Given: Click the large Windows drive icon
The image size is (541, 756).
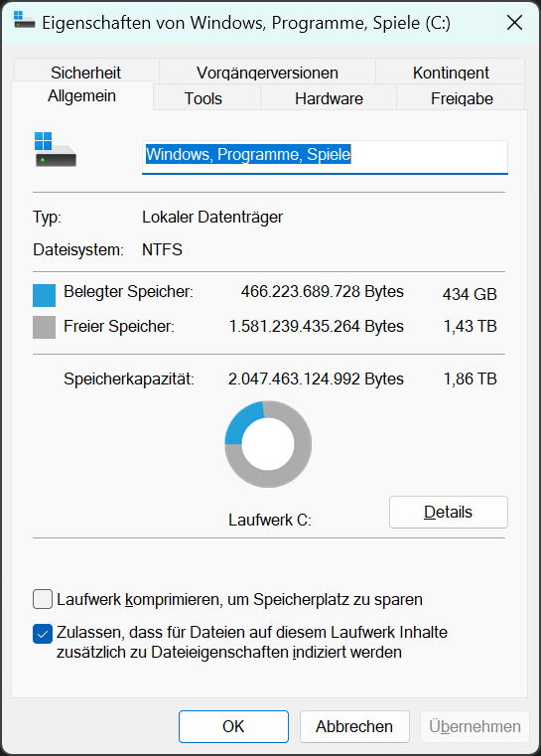Looking at the screenshot, I should [x=55, y=150].
